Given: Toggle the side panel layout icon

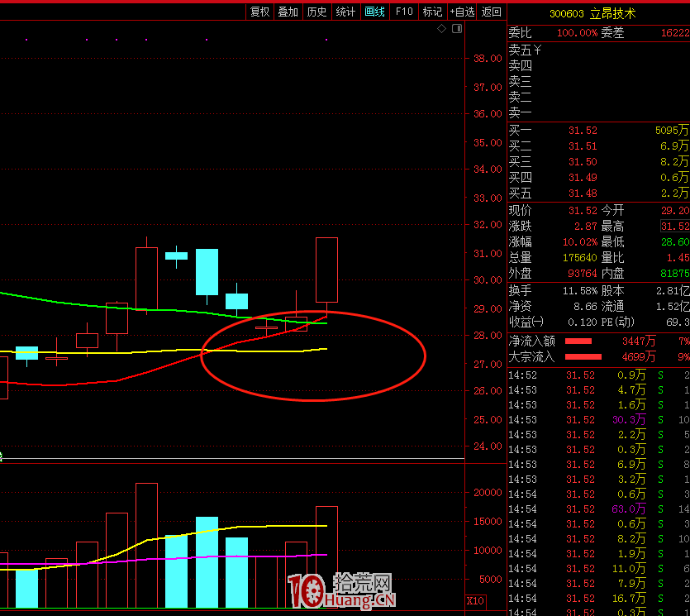Looking at the screenshot, I should (x=457, y=29).
